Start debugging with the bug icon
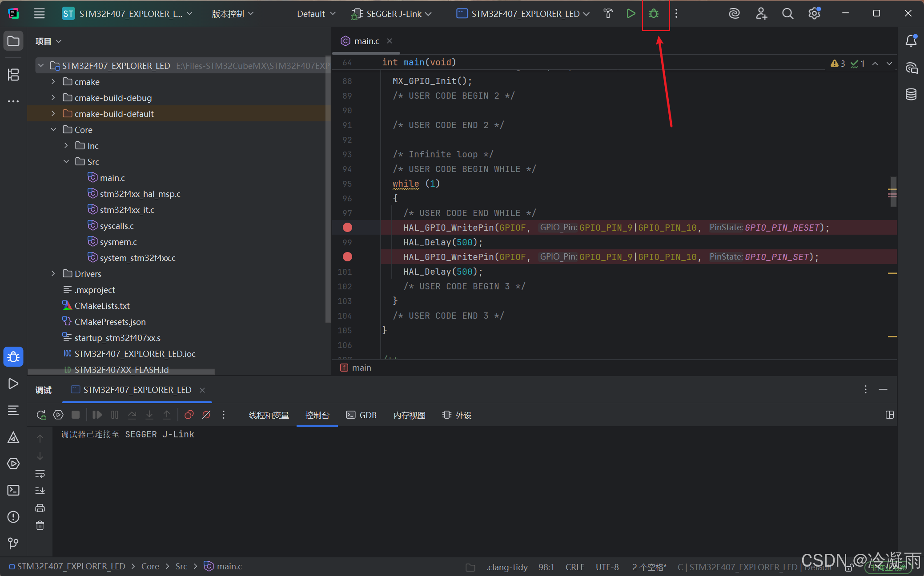The image size is (924, 576). click(x=654, y=13)
